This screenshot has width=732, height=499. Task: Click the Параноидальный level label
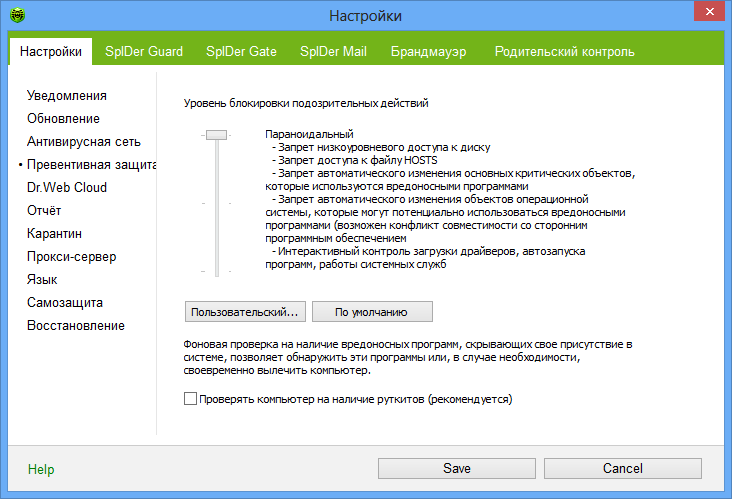point(310,134)
